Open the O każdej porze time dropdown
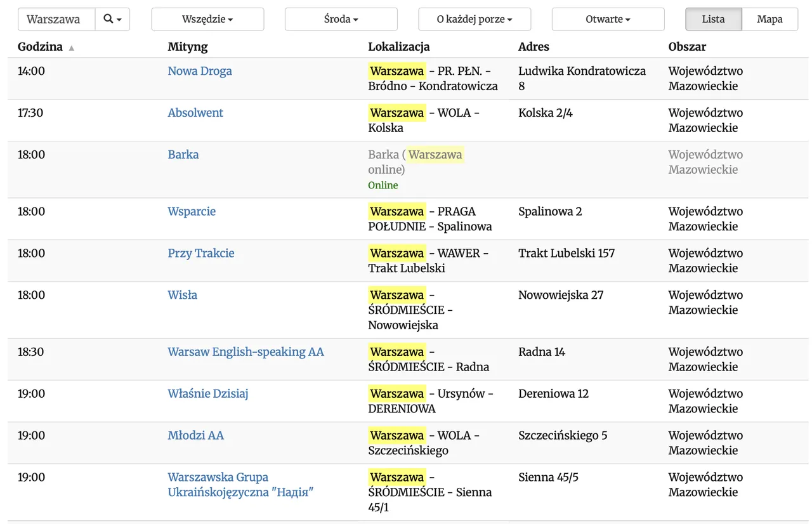 474,19
